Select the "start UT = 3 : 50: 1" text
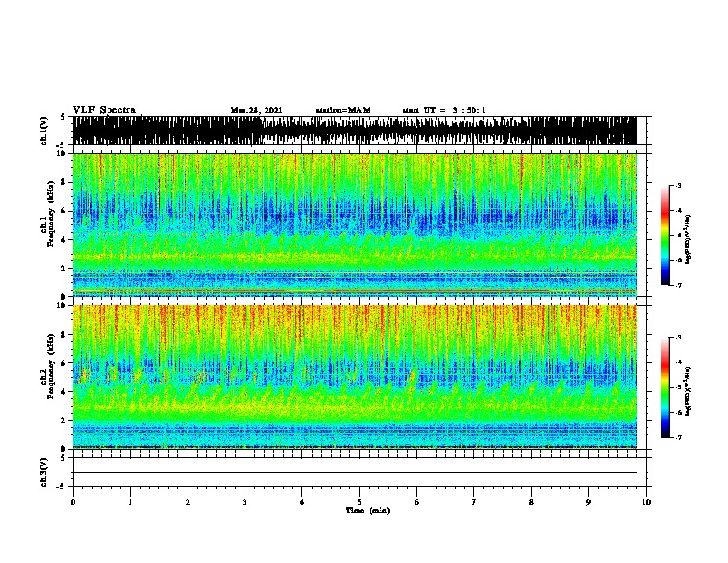This screenshot has height=563, width=728. [444, 110]
